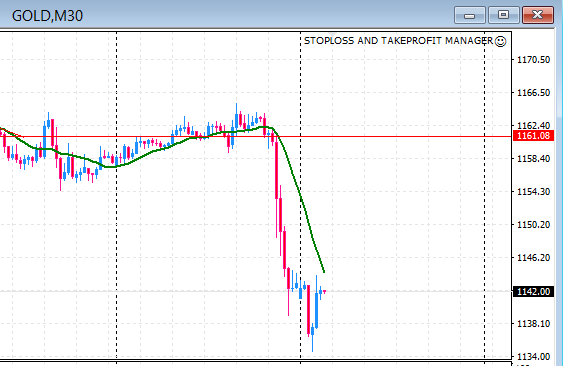563x366 pixels.
Task: Click the 1146.20 price scale value
Action: [x=533, y=258]
